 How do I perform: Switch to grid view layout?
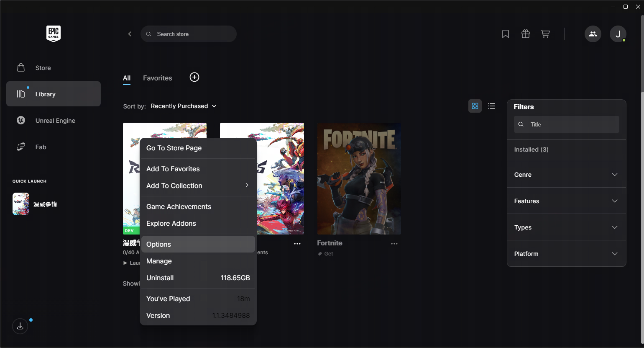click(x=475, y=106)
